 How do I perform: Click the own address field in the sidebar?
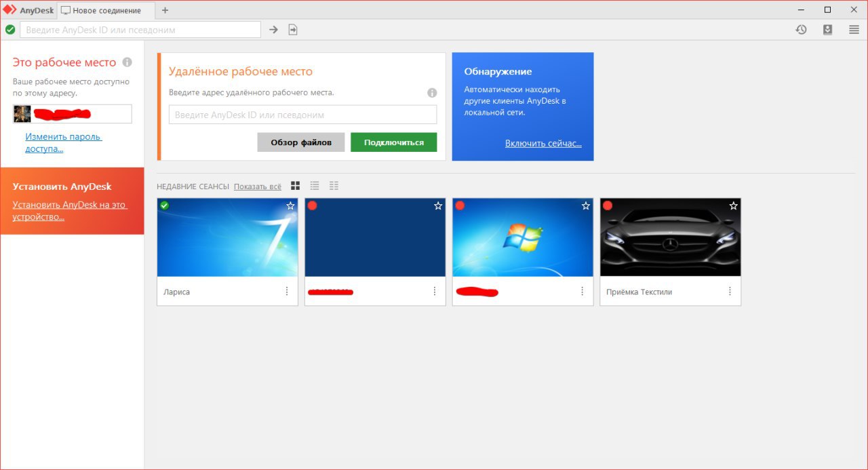click(x=73, y=114)
